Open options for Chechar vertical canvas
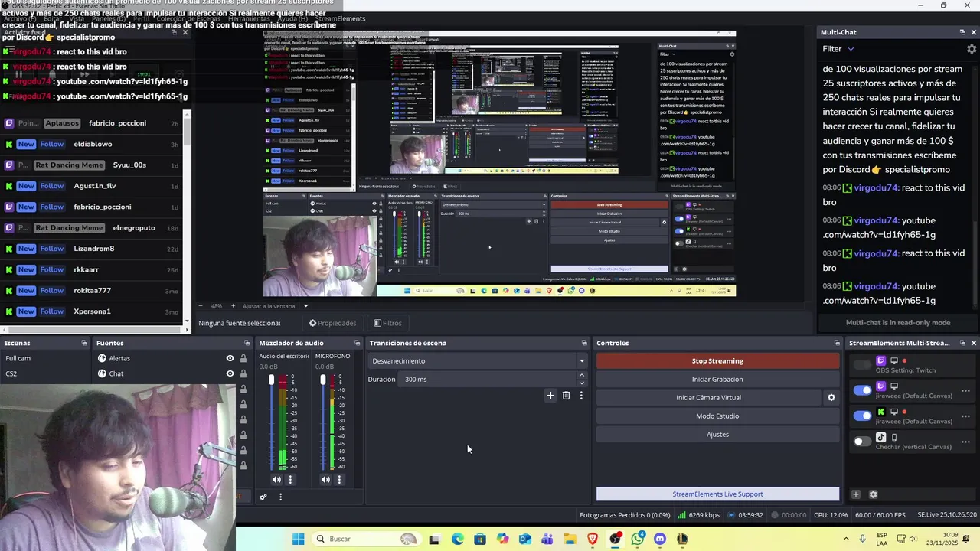The height and width of the screenshot is (551, 980). click(965, 442)
